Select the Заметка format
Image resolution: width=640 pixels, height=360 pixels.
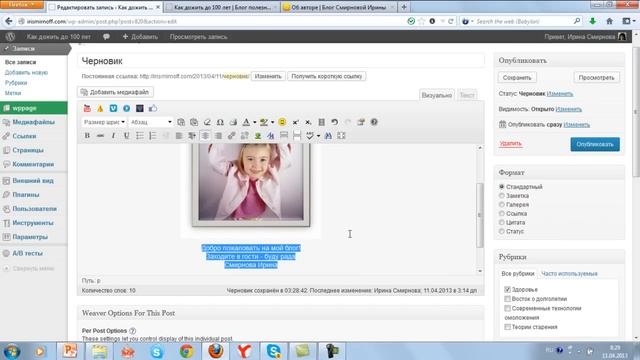tap(502, 196)
